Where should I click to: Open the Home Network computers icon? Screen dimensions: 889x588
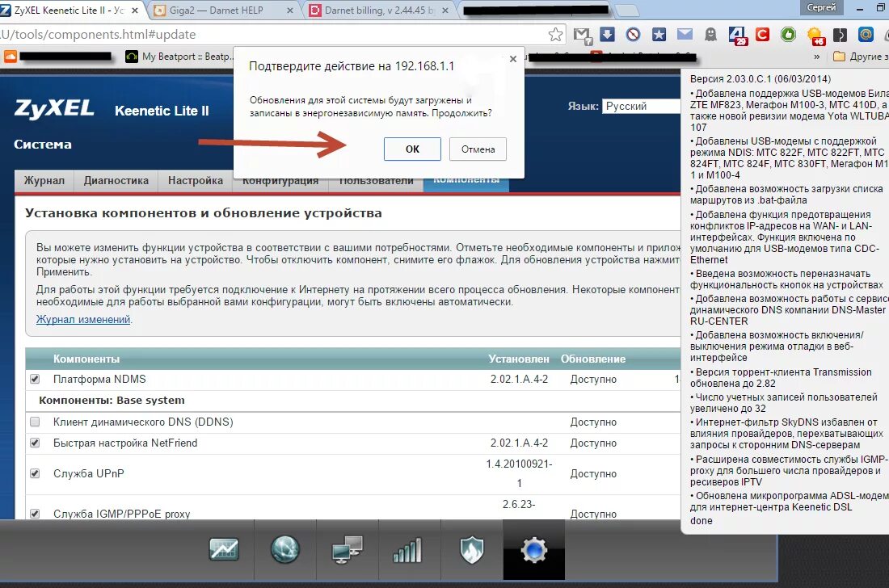click(x=347, y=550)
